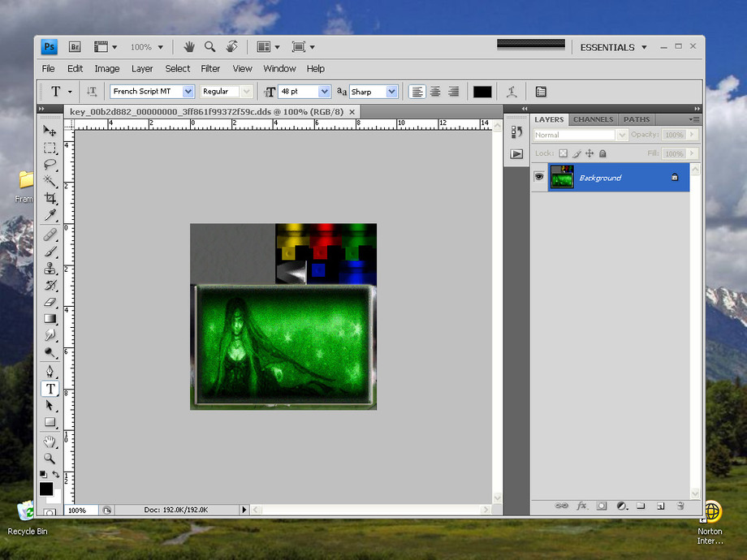This screenshot has height=560, width=747.
Task: Open the ESSENTIALS workspace switcher
Action: pyautogui.click(x=613, y=47)
